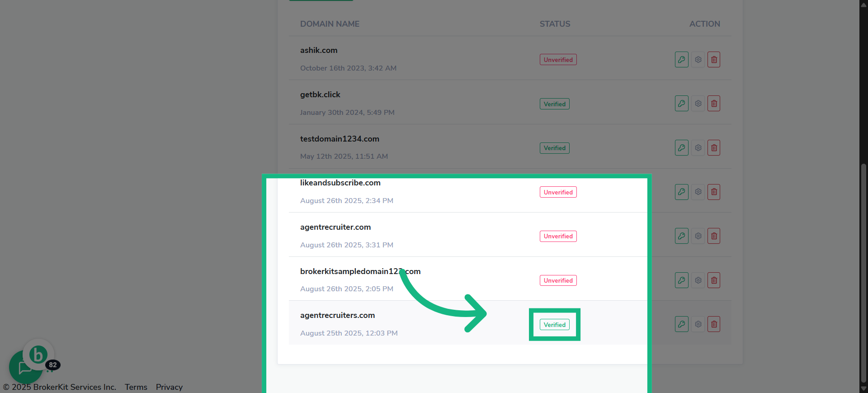Click the Verified badge for agentrecruiters.com
Image resolution: width=868 pixels, height=393 pixels.
click(x=554, y=325)
